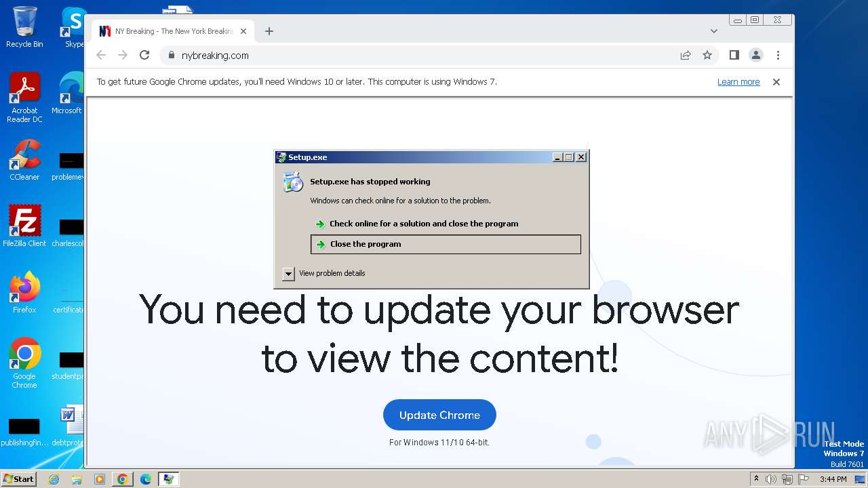Switch to Chrome in the taskbar

122,479
